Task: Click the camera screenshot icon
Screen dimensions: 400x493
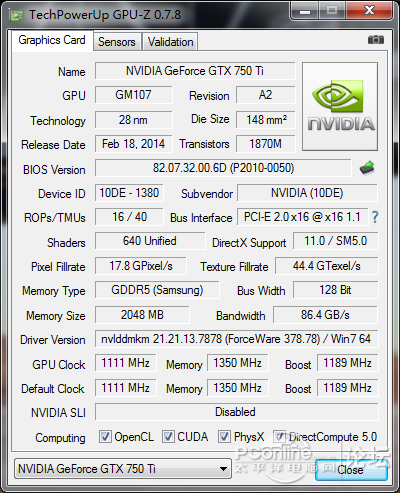Action: click(x=376, y=40)
